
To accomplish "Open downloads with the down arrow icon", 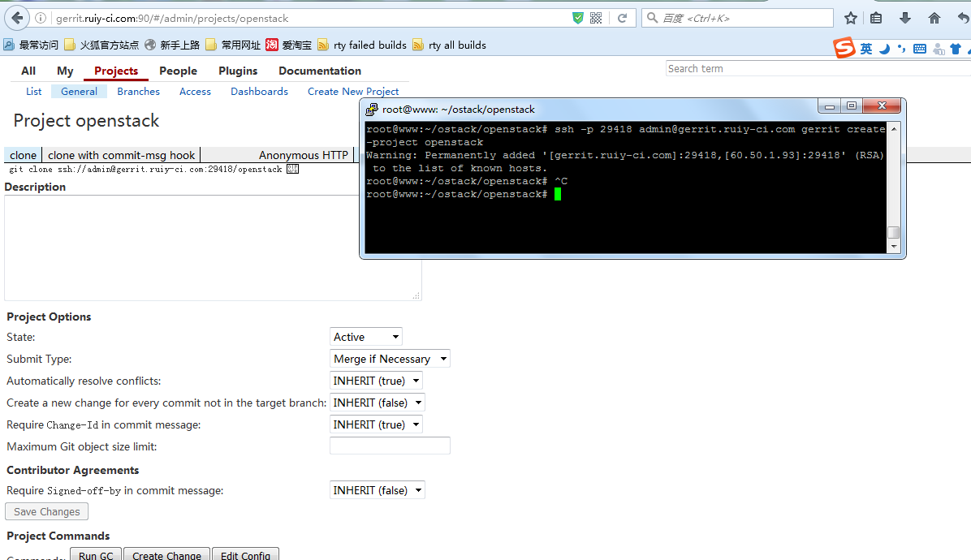I will [x=904, y=18].
